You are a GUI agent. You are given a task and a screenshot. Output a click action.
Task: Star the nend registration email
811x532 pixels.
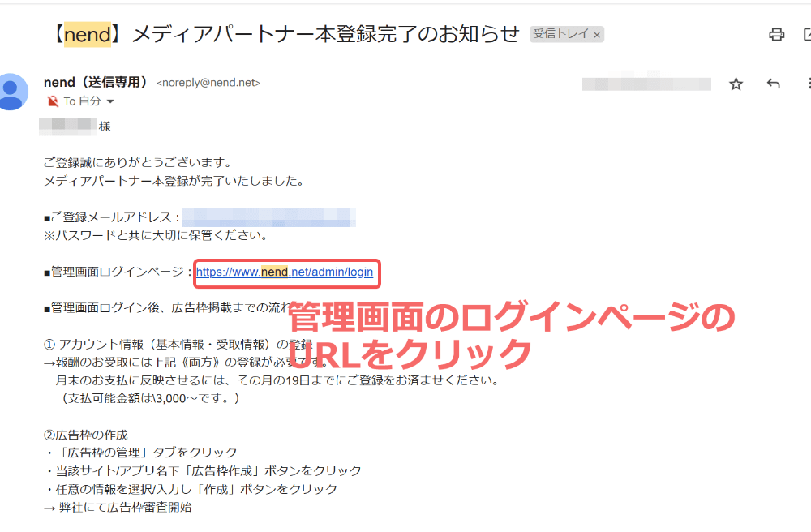point(736,84)
